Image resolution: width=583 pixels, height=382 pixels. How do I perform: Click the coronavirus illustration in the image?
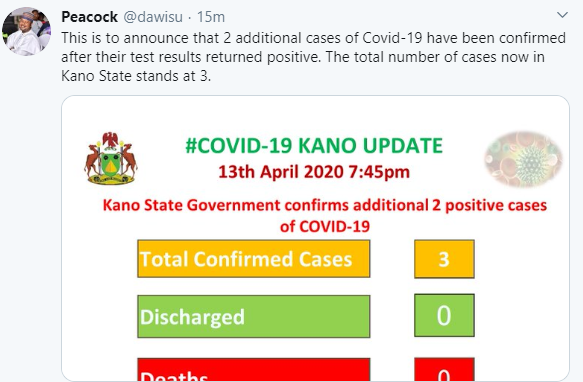[x=524, y=159]
